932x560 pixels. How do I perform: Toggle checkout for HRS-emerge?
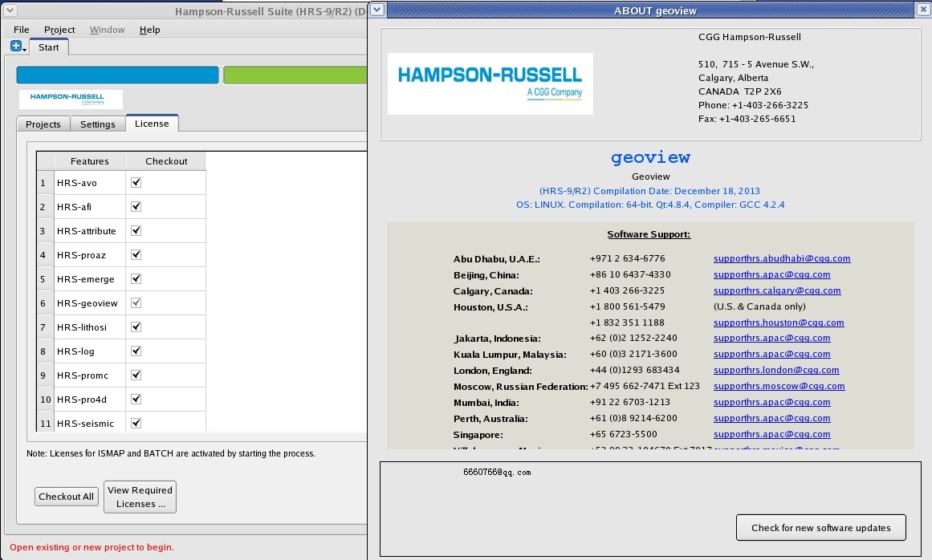pos(136,278)
